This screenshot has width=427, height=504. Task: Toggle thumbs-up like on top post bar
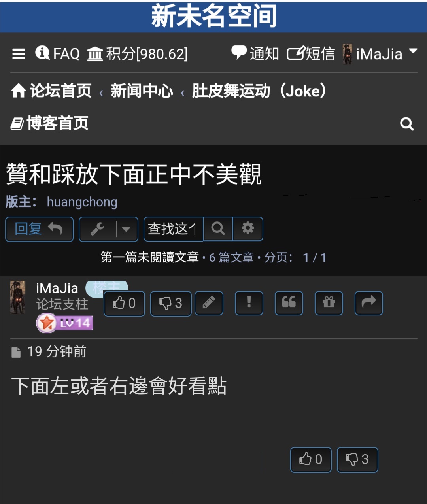pos(124,304)
